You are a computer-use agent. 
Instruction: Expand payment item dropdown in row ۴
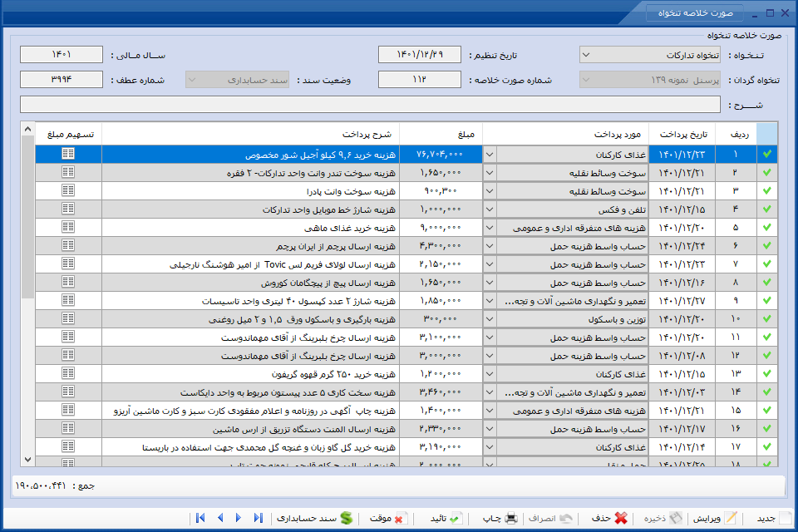[x=490, y=209]
